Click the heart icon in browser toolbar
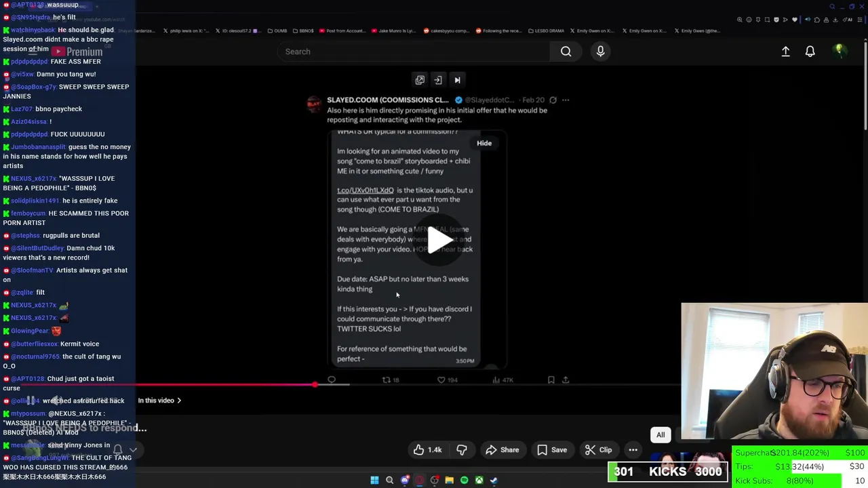The height and width of the screenshot is (488, 868). point(794,20)
